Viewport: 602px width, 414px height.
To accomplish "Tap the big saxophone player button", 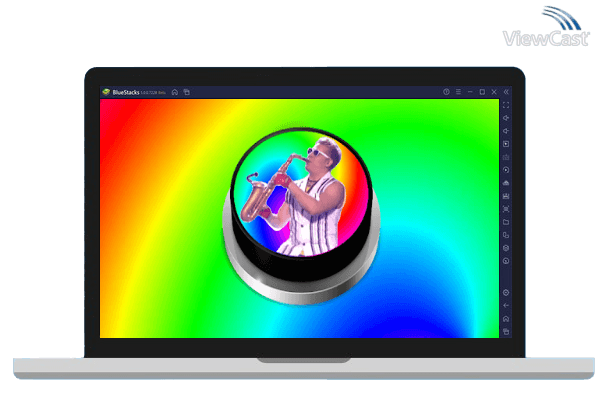I will [301, 216].
